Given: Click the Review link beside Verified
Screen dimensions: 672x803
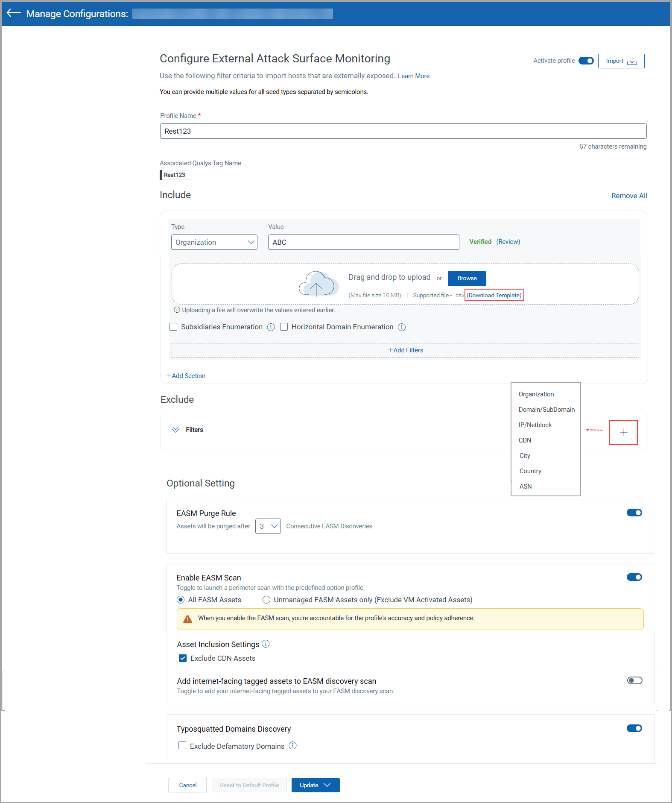Looking at the screenshot, I should [x=508, y=242].
